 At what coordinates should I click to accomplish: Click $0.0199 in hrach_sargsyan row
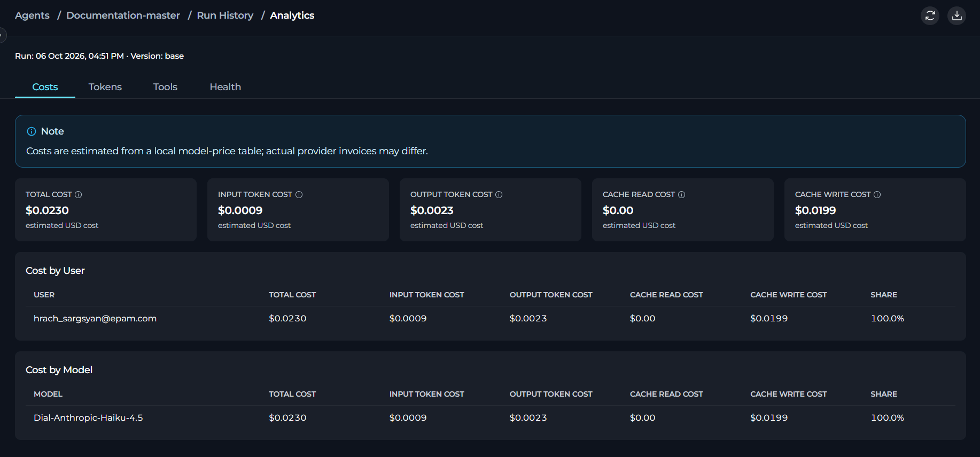(x=769, y=319)
